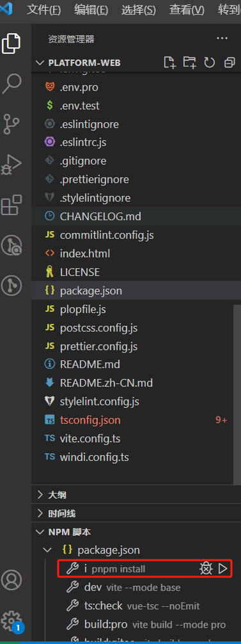Open the Extensions view
Image resolution: width=241 pixels, height=644 pixels.
click(11, 205)
